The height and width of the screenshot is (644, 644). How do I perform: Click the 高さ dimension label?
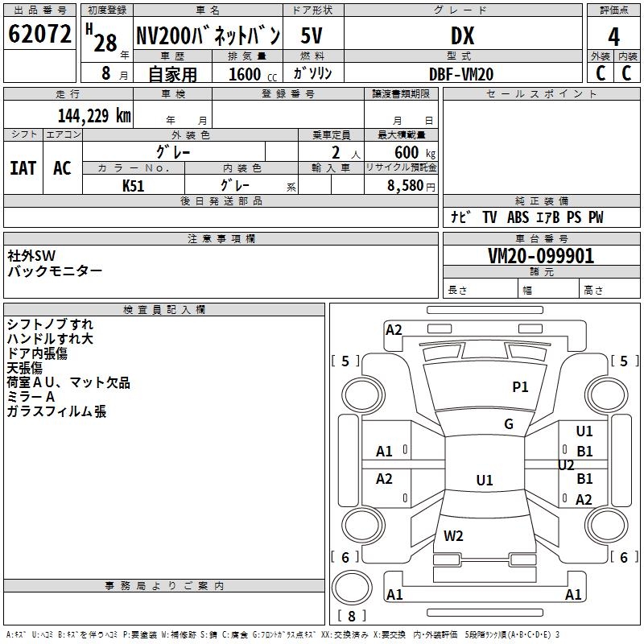[593, 290]
